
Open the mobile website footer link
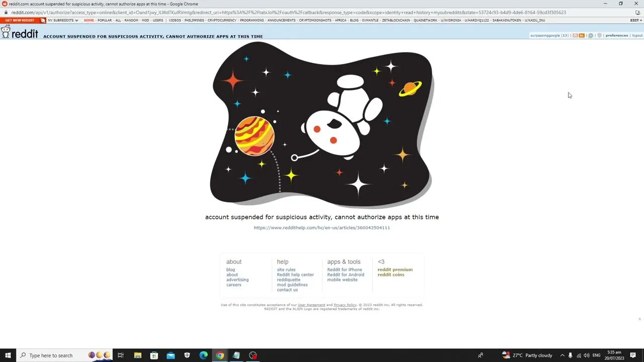tap(343, 280)
